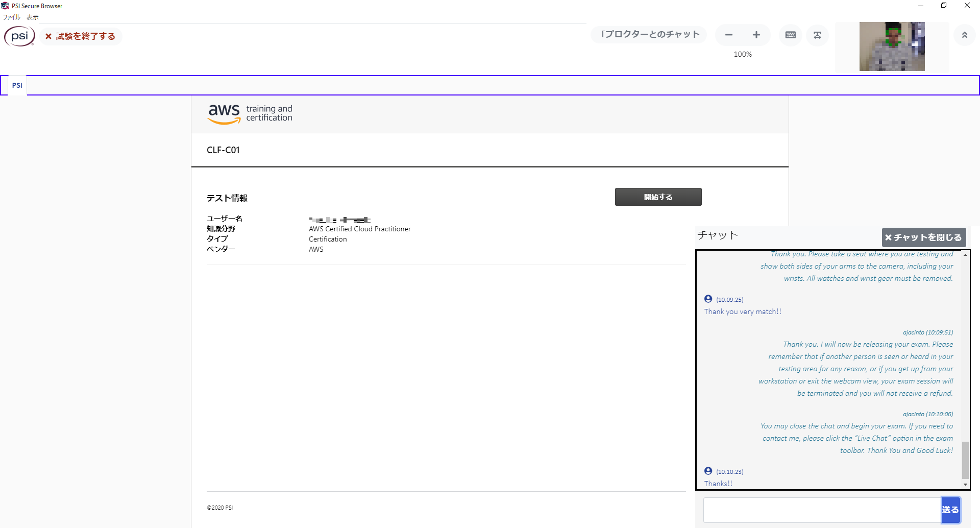Screen dimensions: 980x528
Task: Open the プロクターとのチャット proctor chat
Action: [649, 34]
